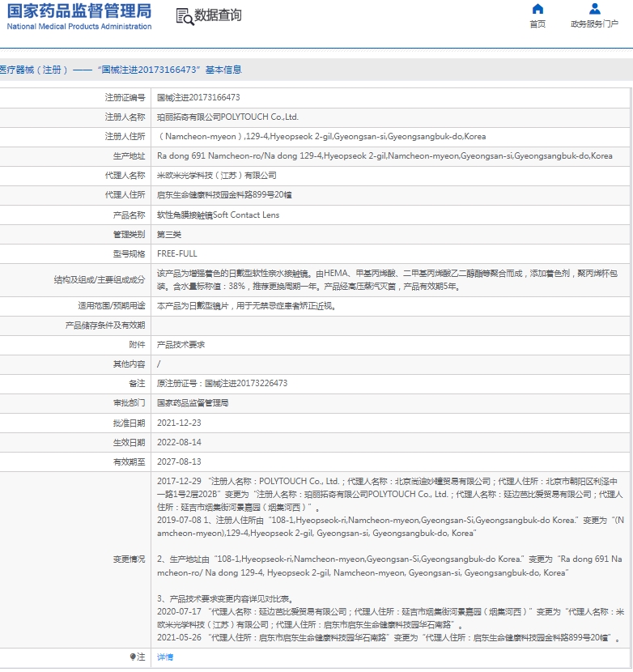Select the 注册人住所 address value
The image size is (633, 672).
point(321,137)
